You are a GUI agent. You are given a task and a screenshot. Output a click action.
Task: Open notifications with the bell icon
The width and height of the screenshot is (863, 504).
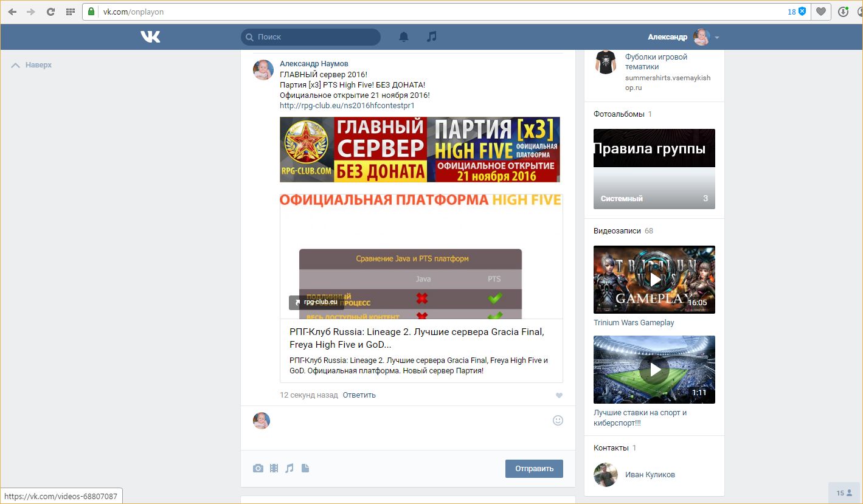pos(404,37)
